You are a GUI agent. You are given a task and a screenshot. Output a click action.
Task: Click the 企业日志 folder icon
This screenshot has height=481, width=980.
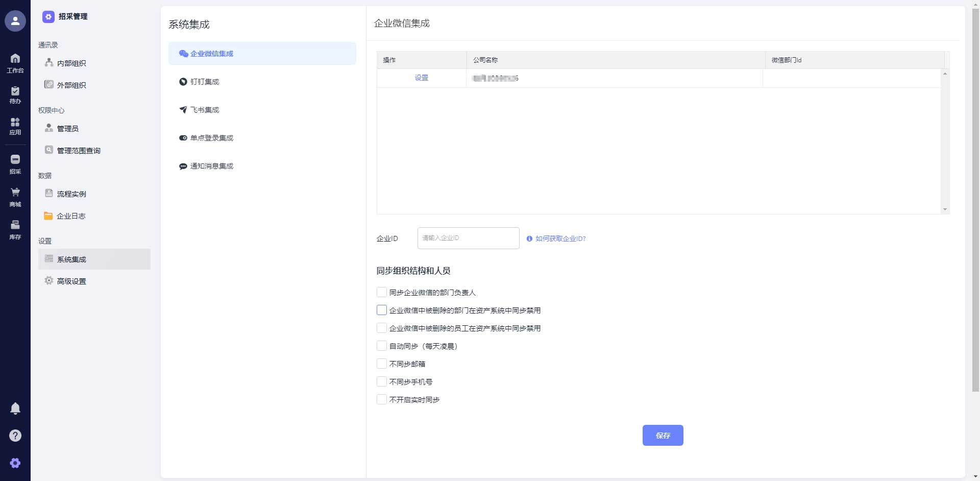(48, 215)
